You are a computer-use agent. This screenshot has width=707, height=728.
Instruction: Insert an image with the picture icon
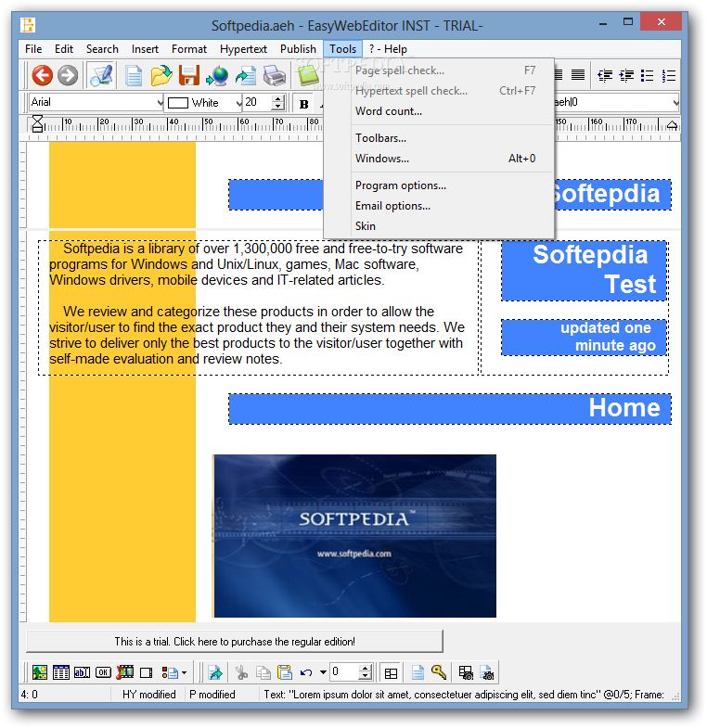click(x=40, y=672)
